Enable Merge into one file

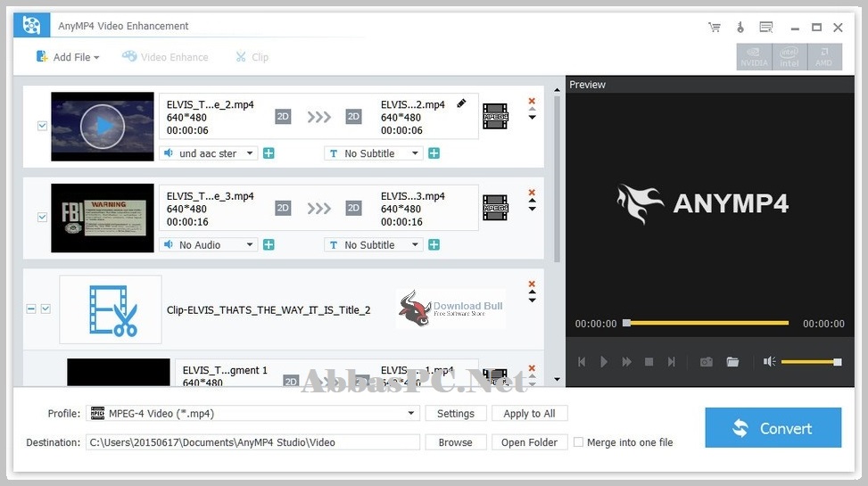tap(578, 442)
